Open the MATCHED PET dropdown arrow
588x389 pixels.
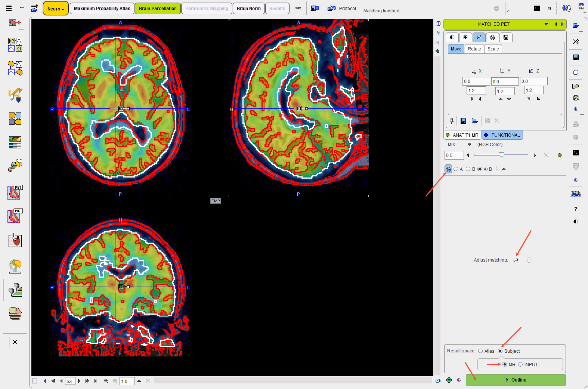point(546,24)
